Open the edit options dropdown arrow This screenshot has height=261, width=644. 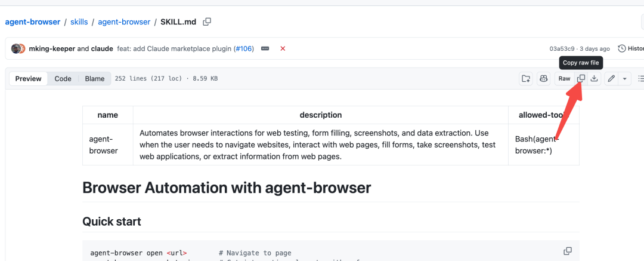click(624, 79)
